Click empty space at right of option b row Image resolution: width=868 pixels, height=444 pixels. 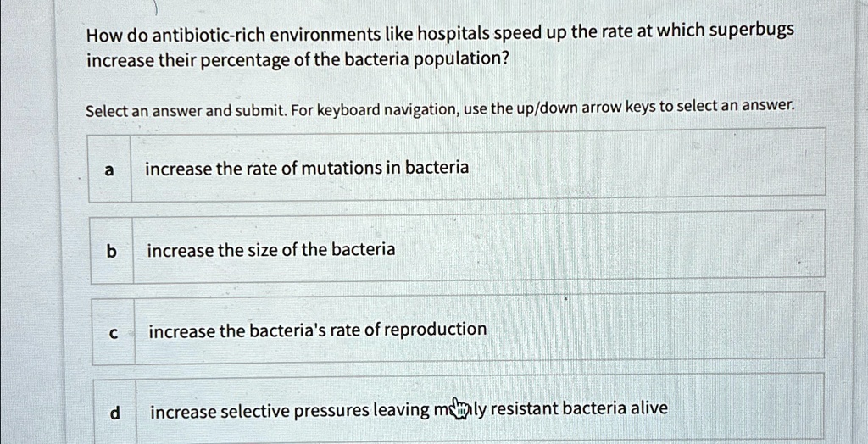(x=609, y=248)
